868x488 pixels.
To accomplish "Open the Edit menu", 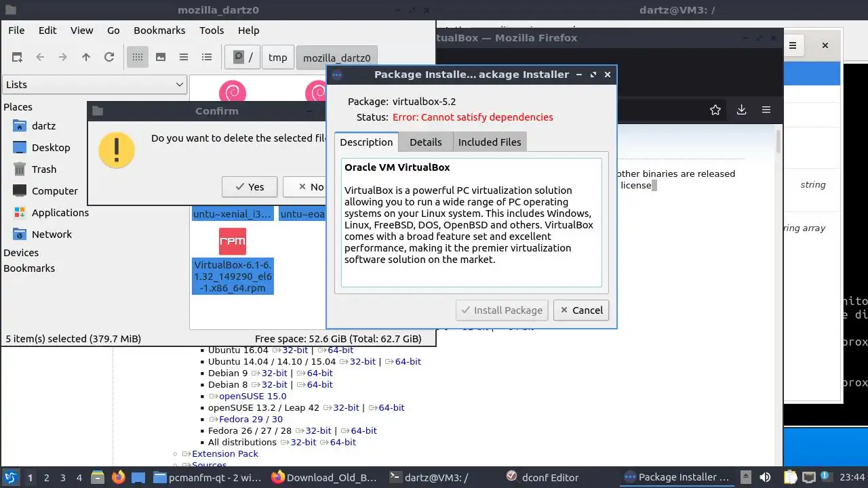I will click(x=47, y=30).
